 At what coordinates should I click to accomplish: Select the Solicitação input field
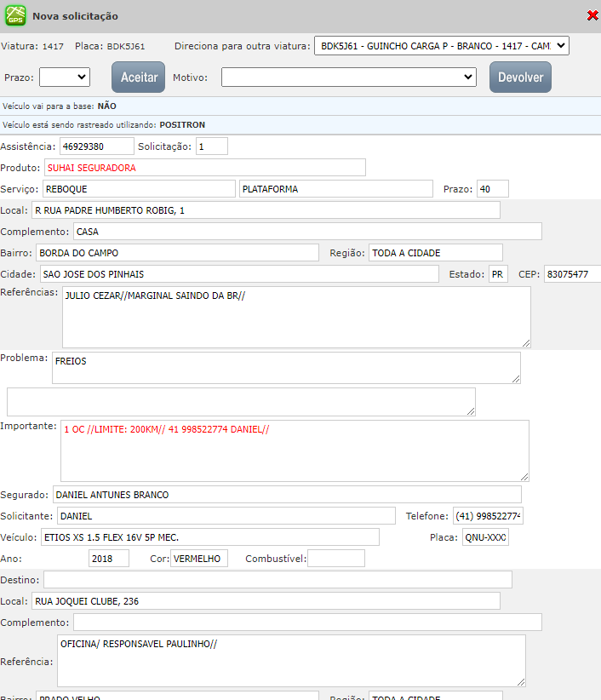(x=211, y=146)
